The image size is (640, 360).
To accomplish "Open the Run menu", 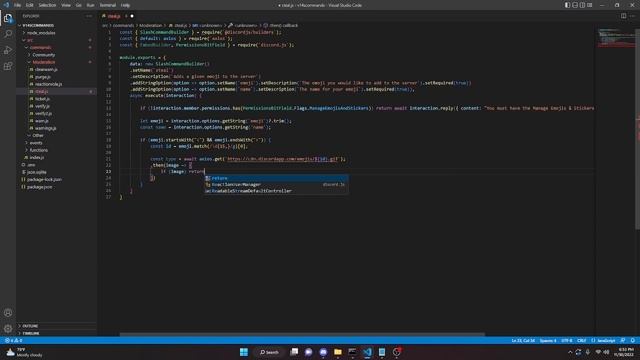I will [x=90, y=5].
